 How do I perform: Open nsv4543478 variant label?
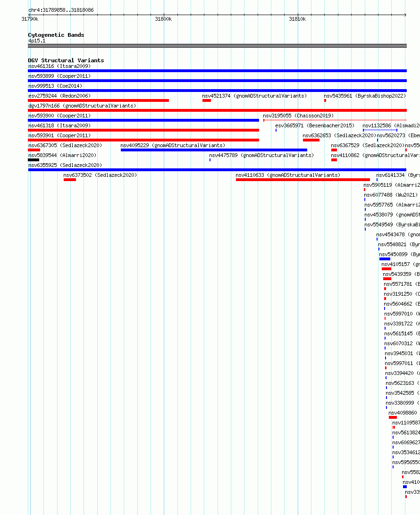pyautogui.click(x=398, y=234)
